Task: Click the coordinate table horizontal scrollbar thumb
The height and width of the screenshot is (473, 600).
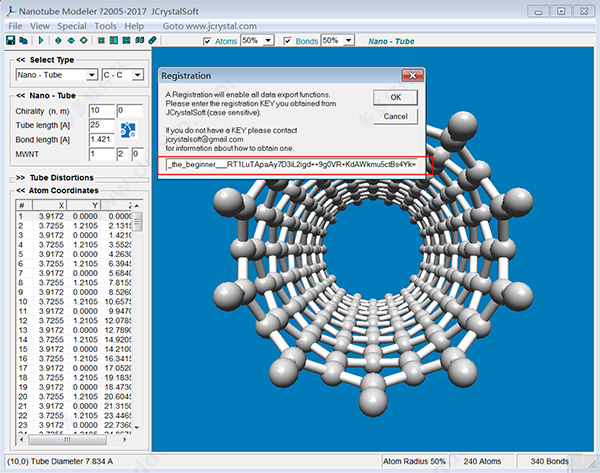Action: [x=67, y=440]
